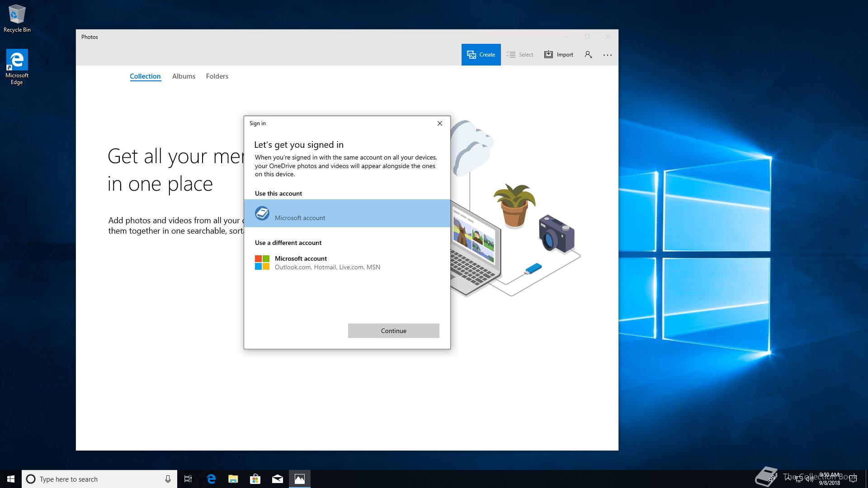Click the Cortana circle icon in search box
This screenshot has width=868, height=488.
31,479
